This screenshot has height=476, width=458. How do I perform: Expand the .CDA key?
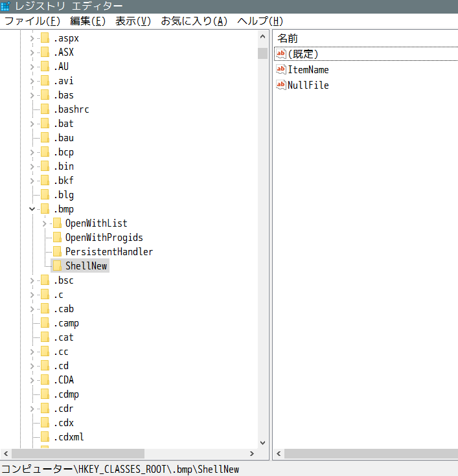click(x=32, y=380)
